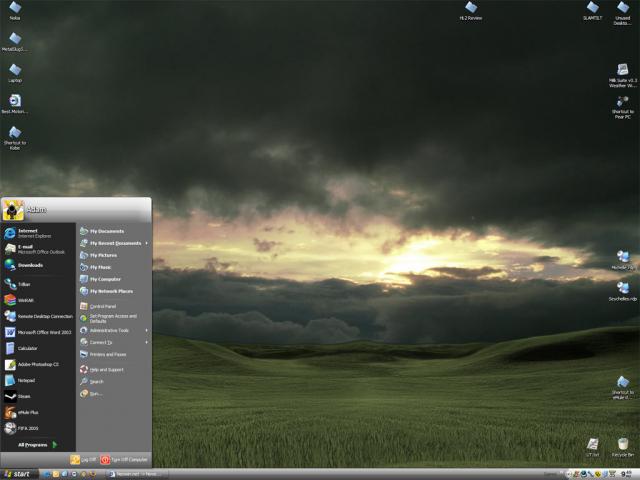This screenshot has width=640, height=480.
Task: Select the Shortcut to eMule desktop folder
Action: (x=623, y=388)
